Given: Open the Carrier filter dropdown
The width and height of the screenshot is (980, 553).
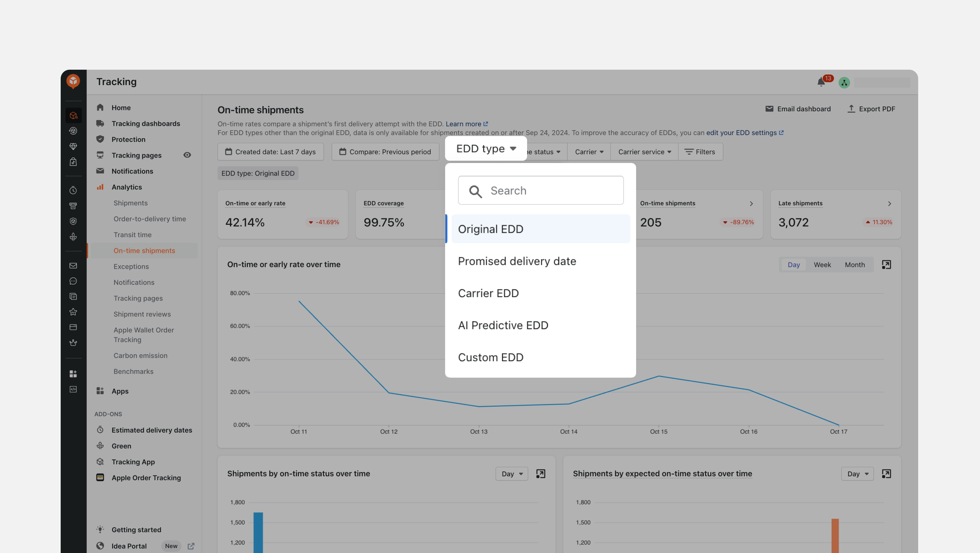Looking at the screenshot, I should tap(589, 152).
